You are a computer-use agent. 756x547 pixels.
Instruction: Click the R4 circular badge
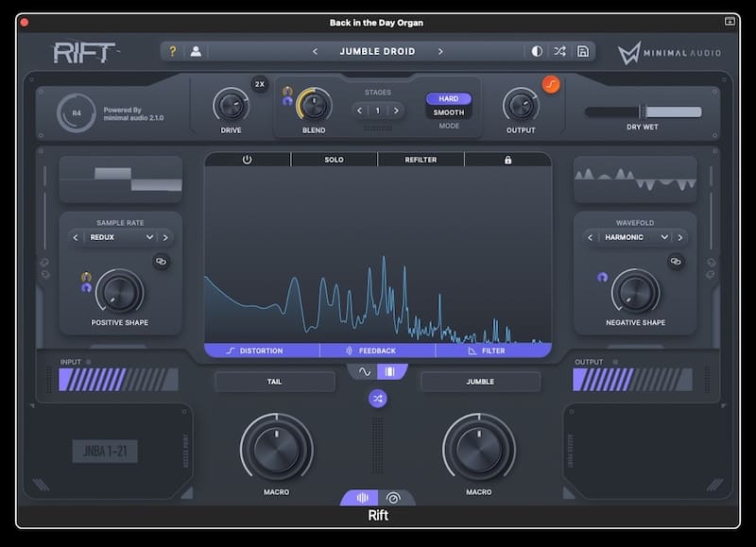coord(77,112)
